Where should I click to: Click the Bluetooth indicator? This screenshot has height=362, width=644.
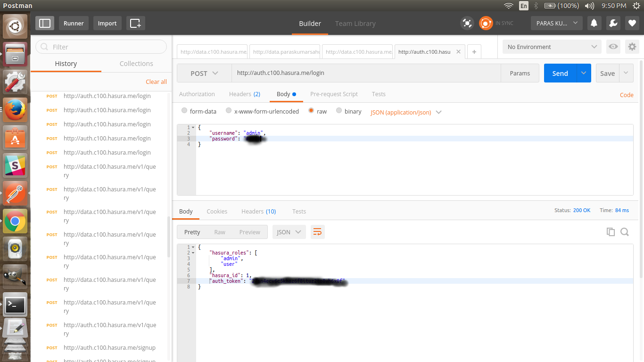coord(536,6)
